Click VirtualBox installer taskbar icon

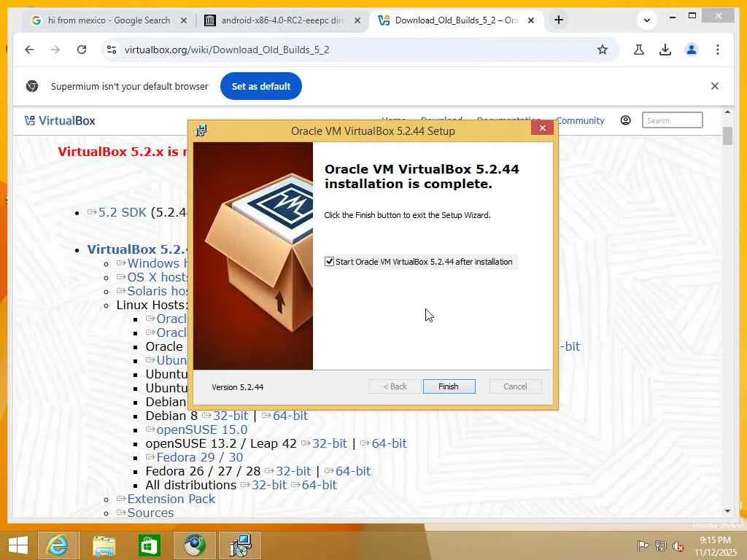[240, 545]
